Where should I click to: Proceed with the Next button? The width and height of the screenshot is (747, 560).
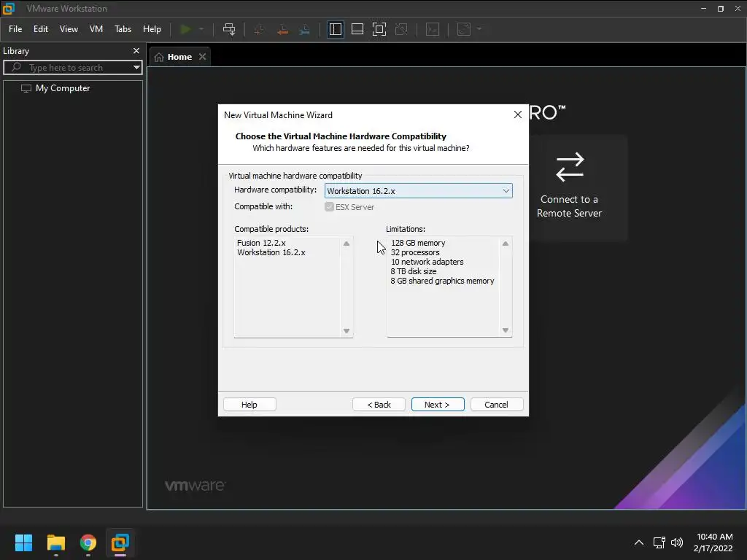[x=438, y=404]
